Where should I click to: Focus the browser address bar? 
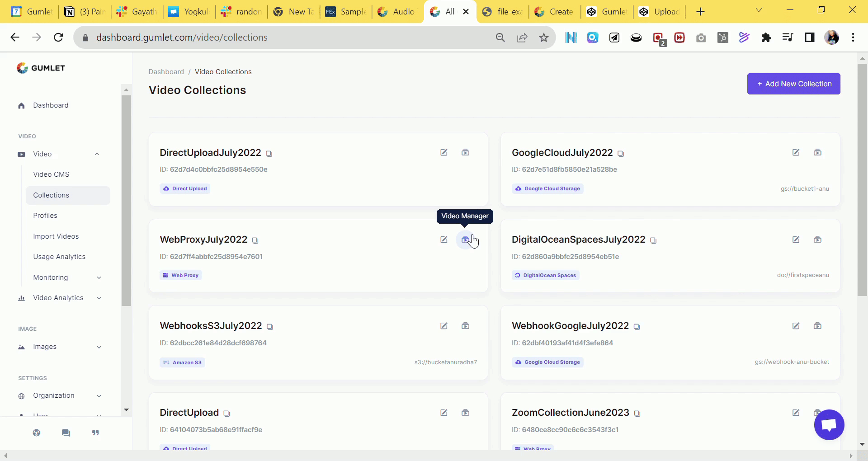[x=289, y=38]
